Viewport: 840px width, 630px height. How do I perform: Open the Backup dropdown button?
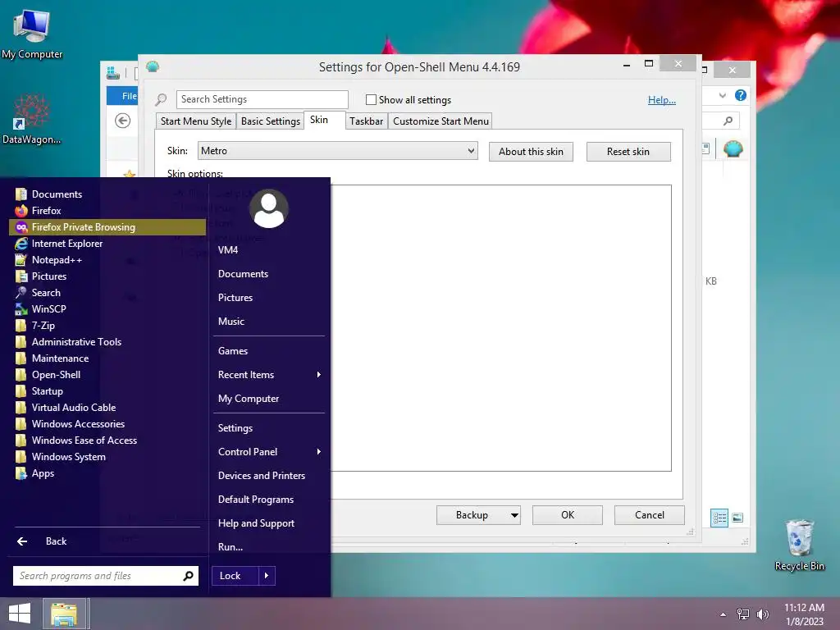tap(478, 515)
